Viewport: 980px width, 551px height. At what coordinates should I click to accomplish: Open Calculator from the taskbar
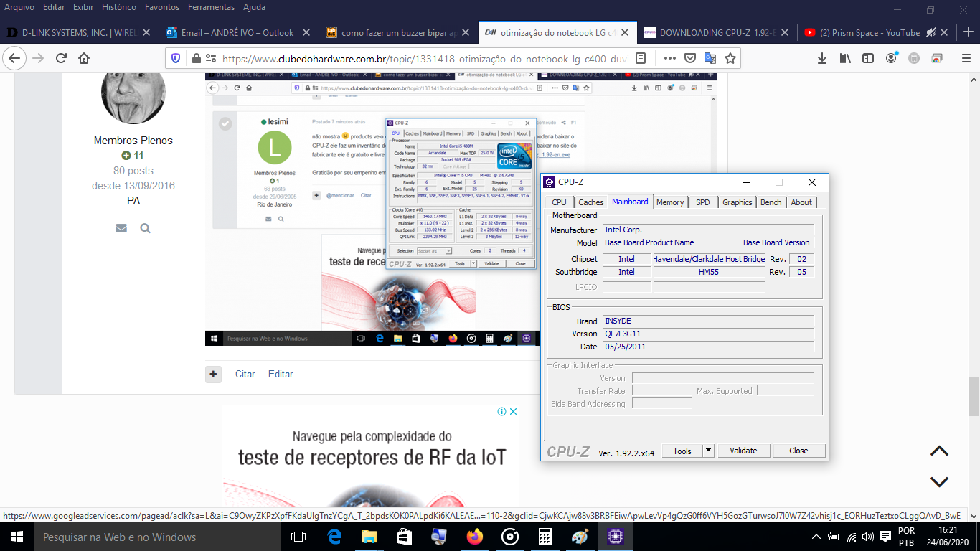[545, 537]
